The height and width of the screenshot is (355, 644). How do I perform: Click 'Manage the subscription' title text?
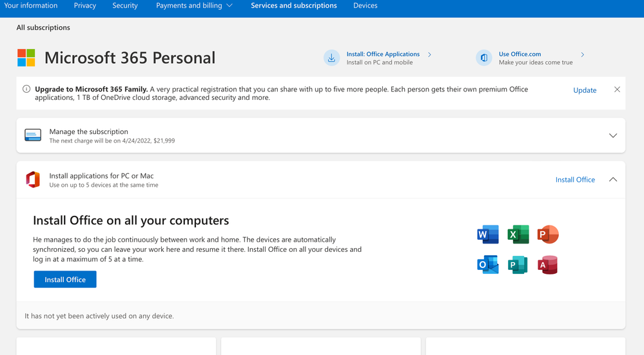pos(89,131)
